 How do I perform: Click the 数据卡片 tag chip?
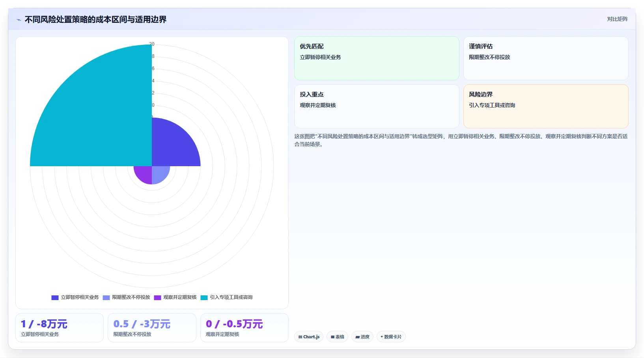391,337
